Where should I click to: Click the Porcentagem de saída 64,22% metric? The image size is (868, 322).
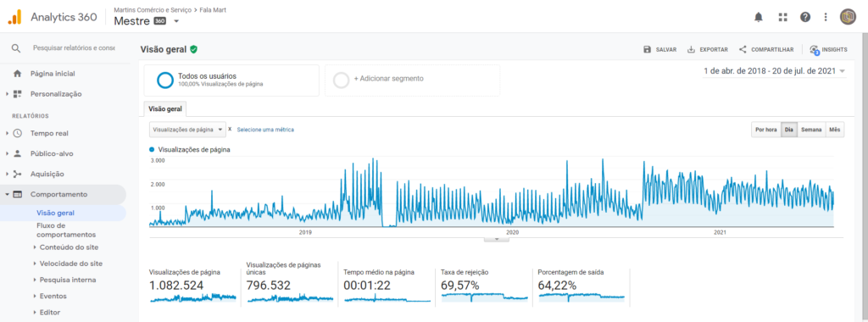click(x=581, y=286)
